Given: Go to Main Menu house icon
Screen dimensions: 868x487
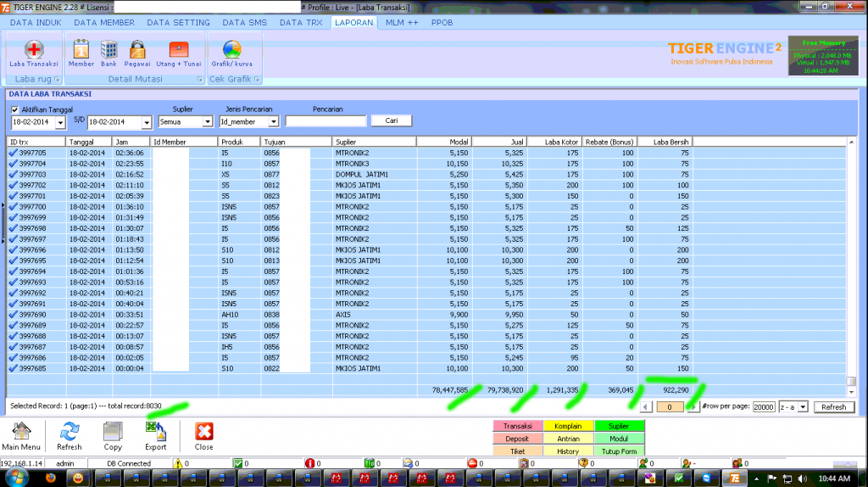Looking at the screenshot, I should click(21, 434).
